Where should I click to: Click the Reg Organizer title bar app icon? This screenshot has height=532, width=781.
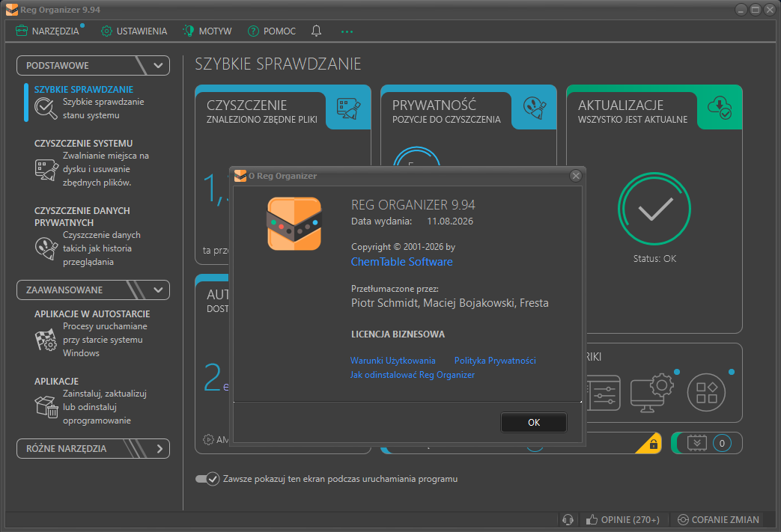11,10
